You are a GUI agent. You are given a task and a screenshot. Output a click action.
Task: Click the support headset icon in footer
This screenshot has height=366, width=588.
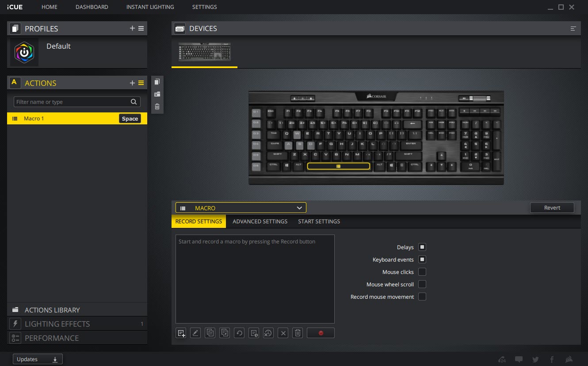502,359
